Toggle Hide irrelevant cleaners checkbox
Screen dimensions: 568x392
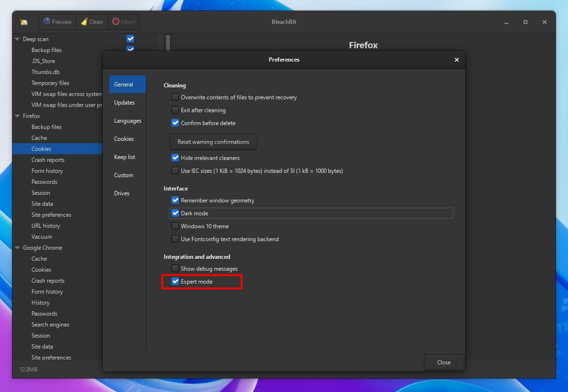click(x=175, y=158)
